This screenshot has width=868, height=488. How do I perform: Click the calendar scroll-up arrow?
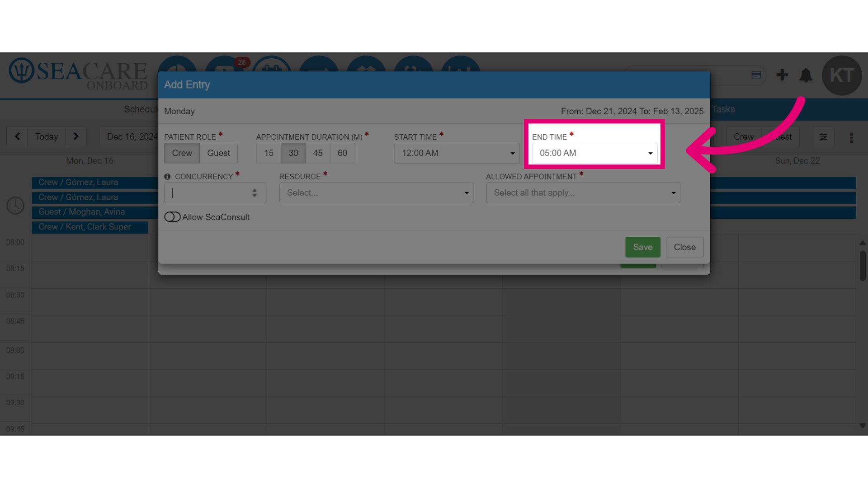click(x=863, y=243)
